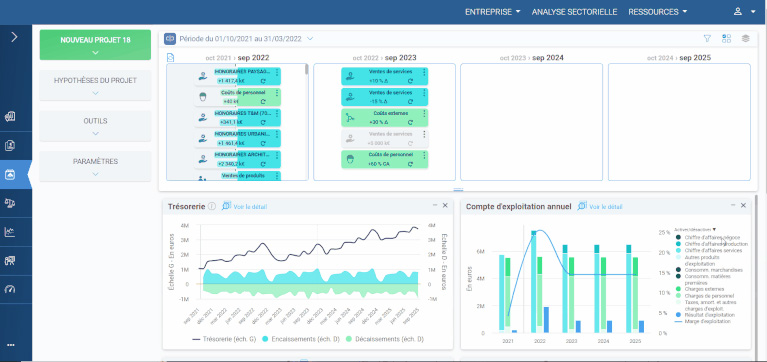This screenshot has height=362, width=767.
Task: Open options of Ventes de services +10 % card
Action: coord(424,72)
